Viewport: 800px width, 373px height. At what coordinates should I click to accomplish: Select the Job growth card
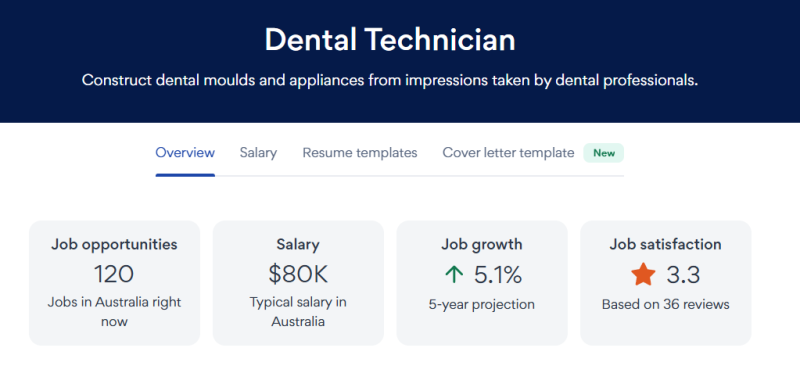click(482, 283)
